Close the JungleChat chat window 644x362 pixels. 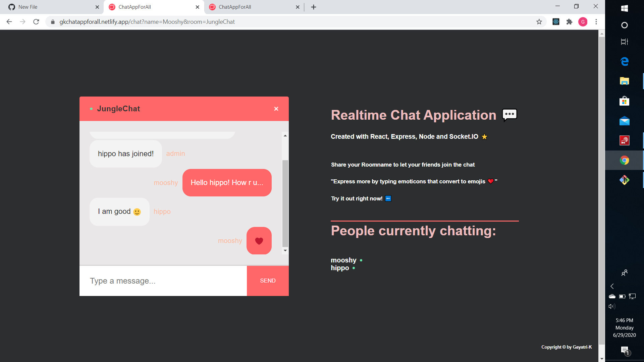[276, 109]
